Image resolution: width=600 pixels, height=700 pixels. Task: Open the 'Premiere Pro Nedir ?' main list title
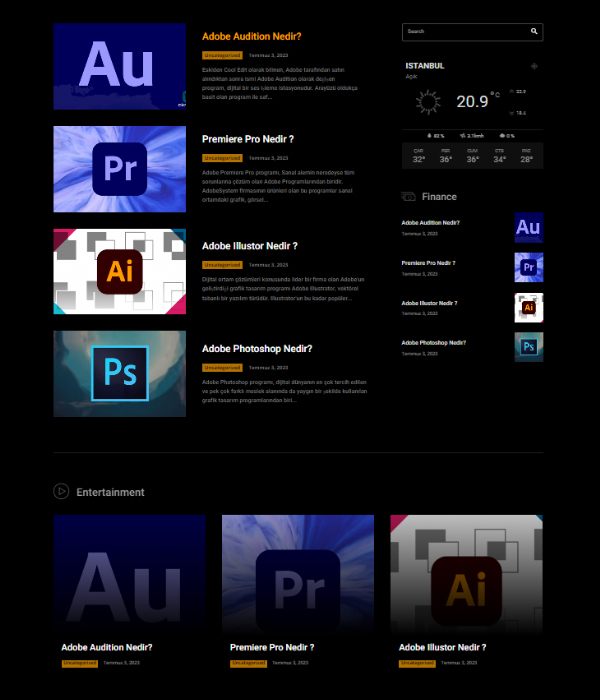[x=247, y=139]
